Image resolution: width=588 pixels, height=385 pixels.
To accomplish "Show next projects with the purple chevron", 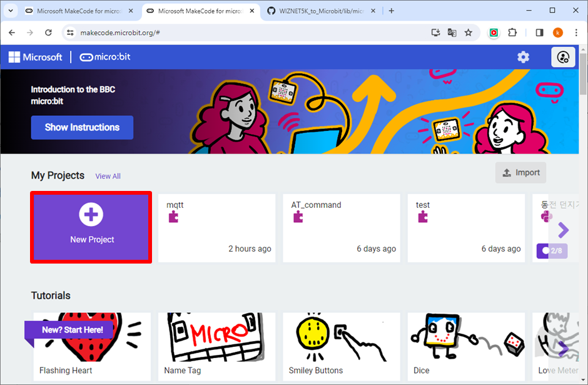I will pos(563,230).
